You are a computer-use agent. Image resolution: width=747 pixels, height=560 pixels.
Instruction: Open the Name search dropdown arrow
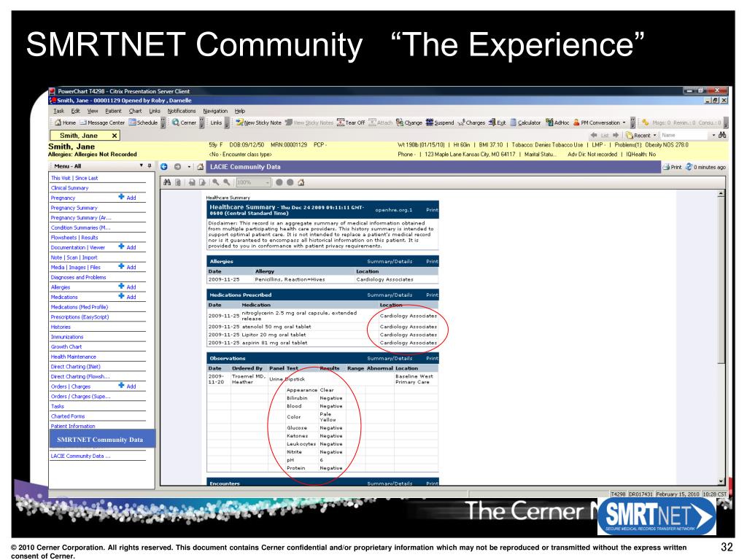pos(713,135)
